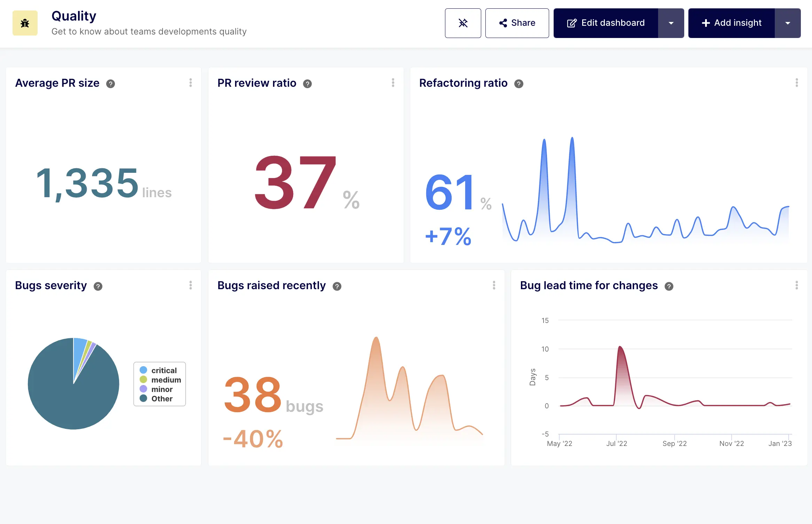Click the Share button
Screen dimensions: 812x524
point(517,23)
